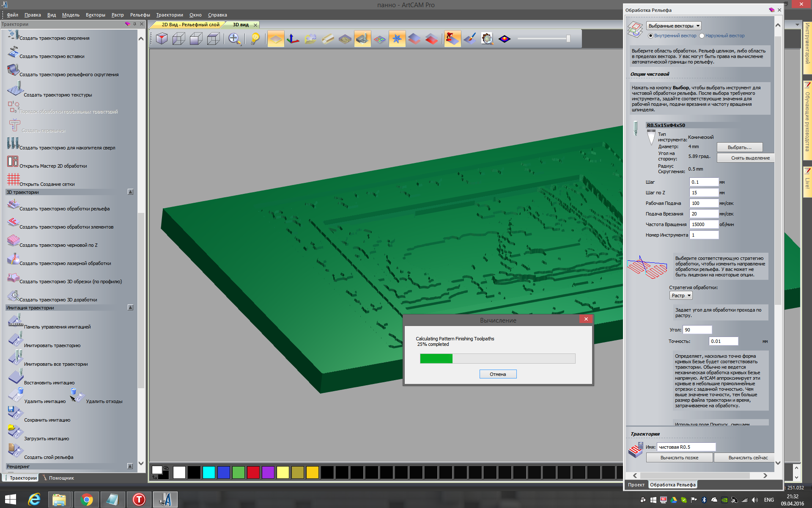Click the Шаг по Z input field
This screenshot has width=812, height=508.
point(704,193)
